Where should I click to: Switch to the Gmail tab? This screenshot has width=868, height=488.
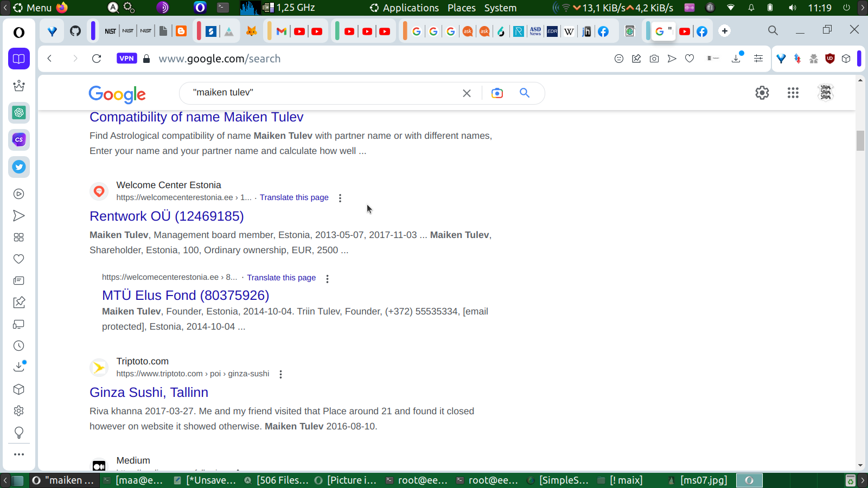[x=282, y=31]
